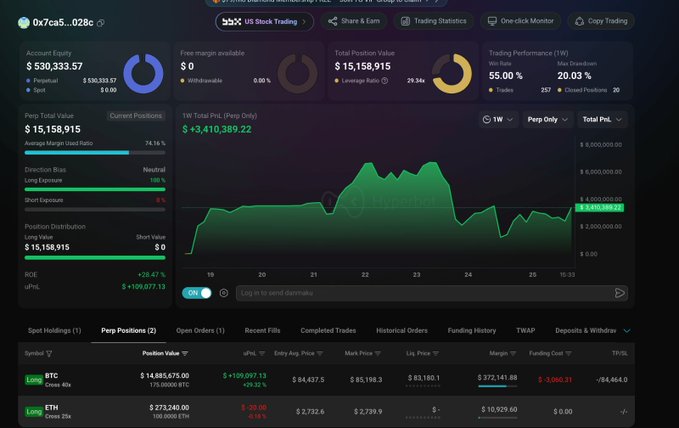The width and height of the screenshot is (679, 428).
Task: Click the BTC symbol in positions
Action: (x=51, y=376)
